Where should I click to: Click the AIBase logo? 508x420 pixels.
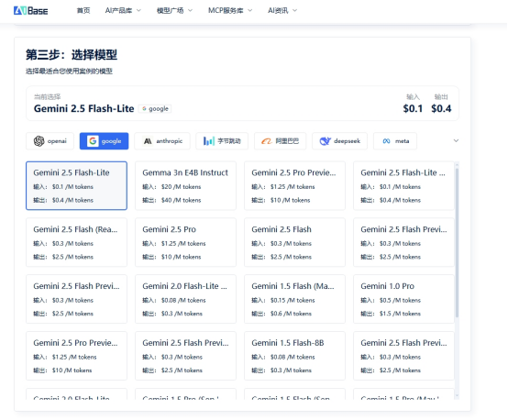[31, 11]
